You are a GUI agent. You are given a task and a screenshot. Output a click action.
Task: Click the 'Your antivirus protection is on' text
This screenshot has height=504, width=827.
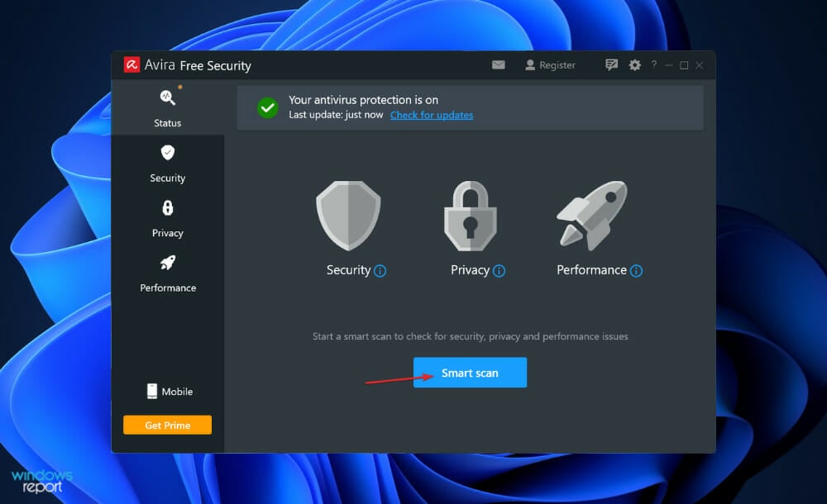click(x=363, y=100)
